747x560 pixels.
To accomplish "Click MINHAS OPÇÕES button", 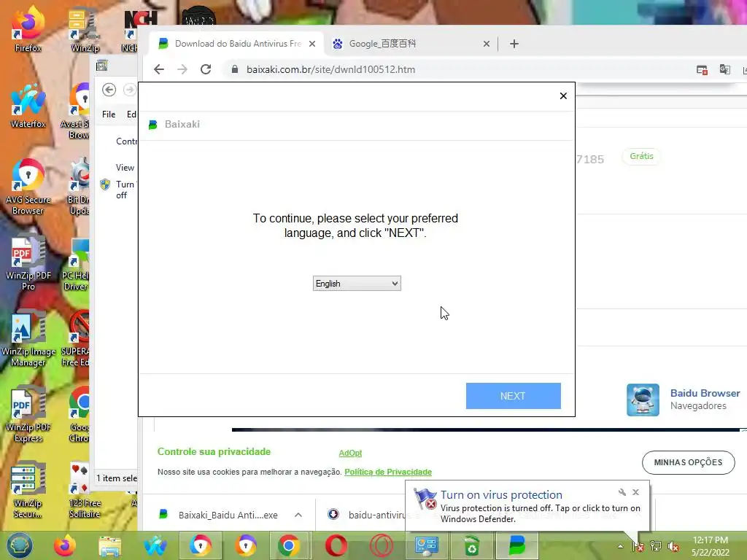I will click(x=689, y=462).
